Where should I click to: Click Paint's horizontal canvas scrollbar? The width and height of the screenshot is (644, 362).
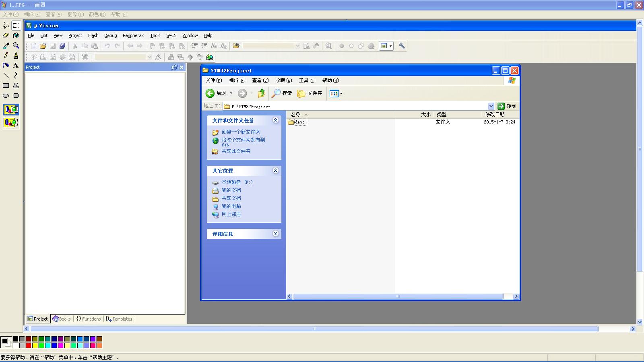tap(314, 329)
